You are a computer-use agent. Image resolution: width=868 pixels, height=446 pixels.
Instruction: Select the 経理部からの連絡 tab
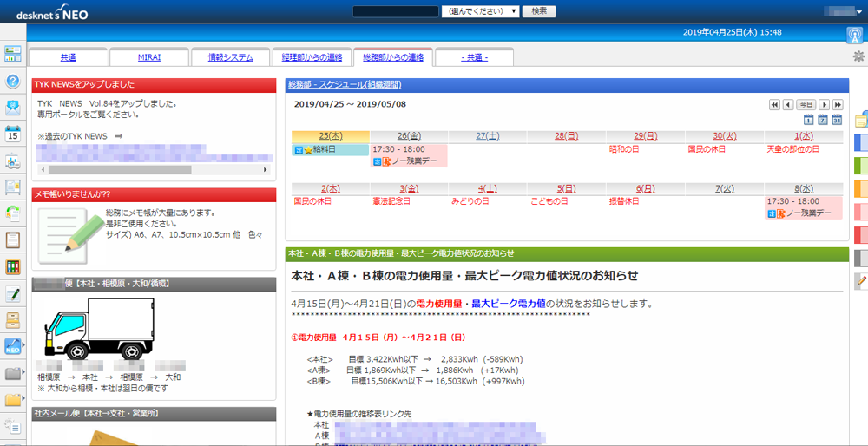click(x=312, y=57)
